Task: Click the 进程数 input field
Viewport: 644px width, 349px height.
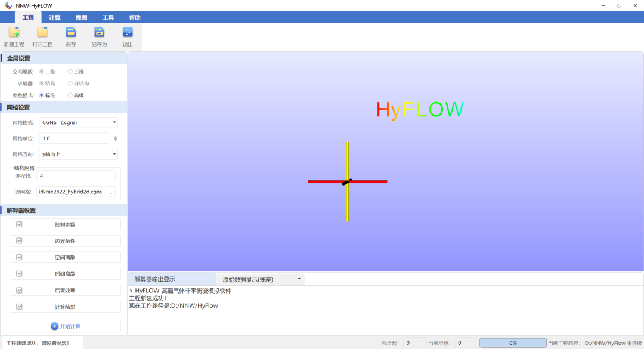Action: pos(76,176)
